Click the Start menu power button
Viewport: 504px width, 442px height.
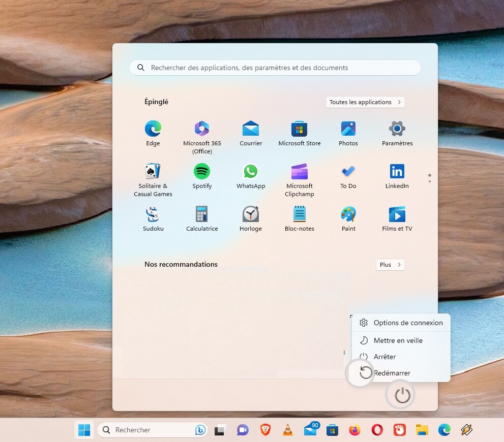pos(402,395)
